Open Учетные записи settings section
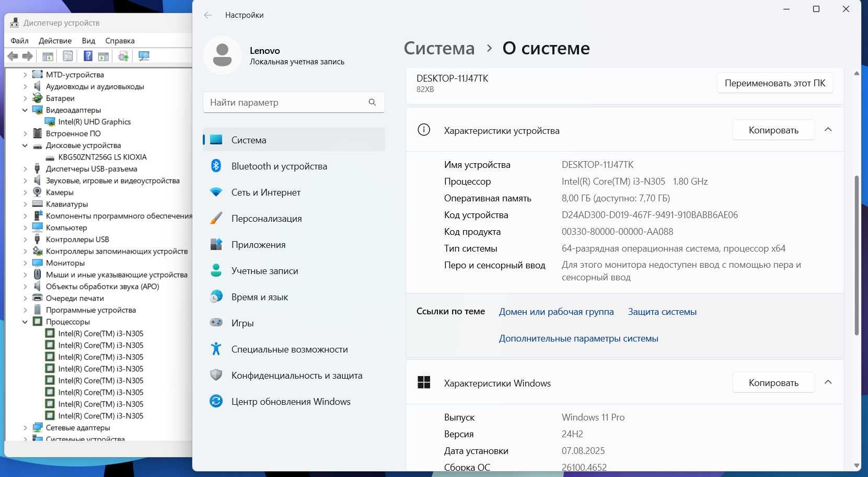Image resolution: width=868 pixels, height=477 pixels. [x=294, y=271]
